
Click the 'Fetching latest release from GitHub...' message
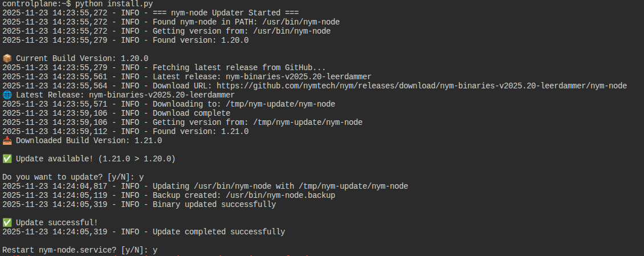tap(239, 67)
